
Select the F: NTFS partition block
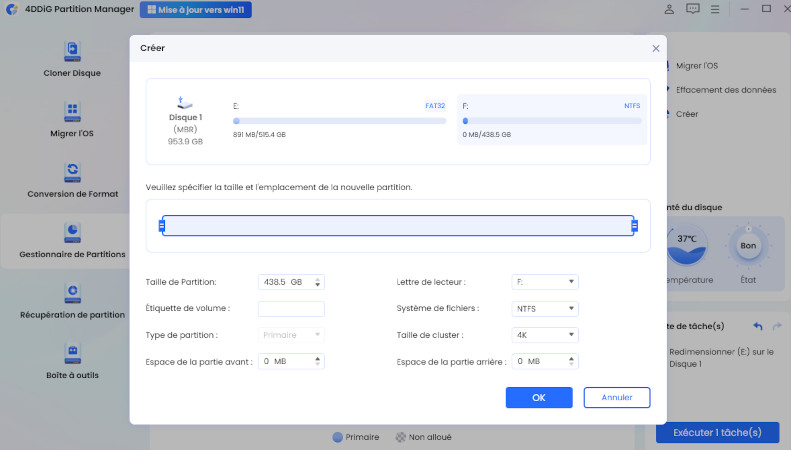click(x=552, y=120)
